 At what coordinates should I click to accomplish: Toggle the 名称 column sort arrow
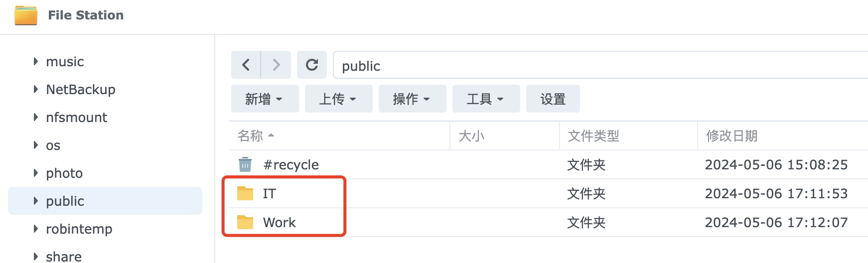tap(271, 135)
